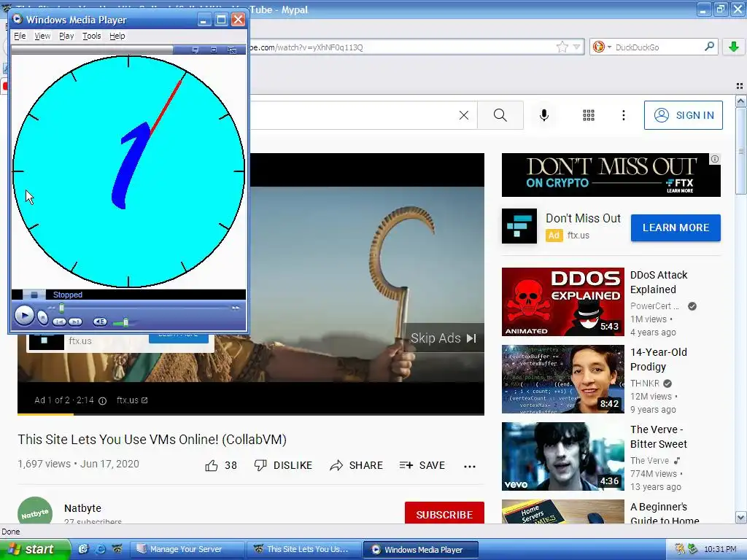
Task: Click the Stopped status text
Action: click(68, 295)
